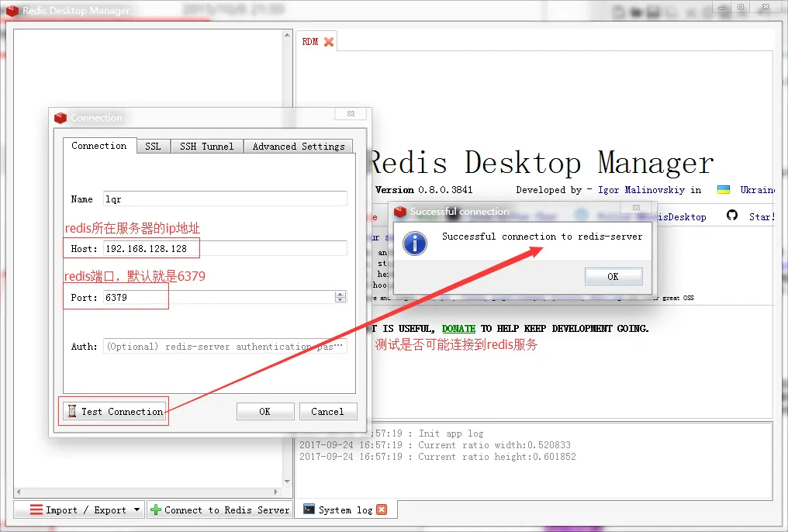Click the info icon in success dialog
Screen dimensions: 788x532
tap(415, 244)
